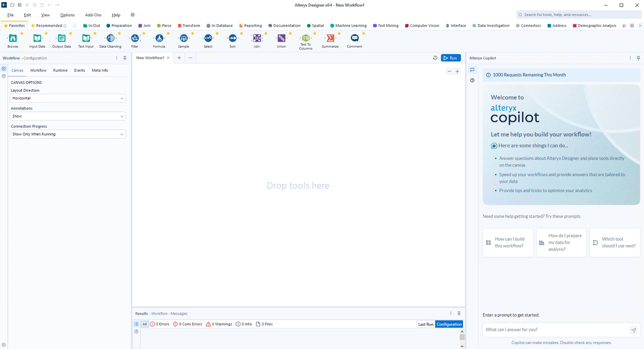Image resolution: width=644 pixels, height=349 pixels.
Task: Toggle the 0 Info filter
Action: point(244,324)
